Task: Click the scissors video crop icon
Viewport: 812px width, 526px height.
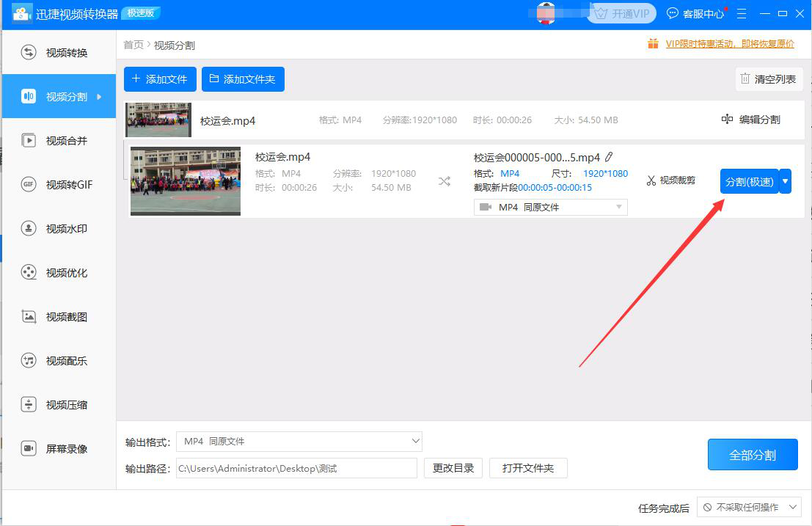Action: 651,180
